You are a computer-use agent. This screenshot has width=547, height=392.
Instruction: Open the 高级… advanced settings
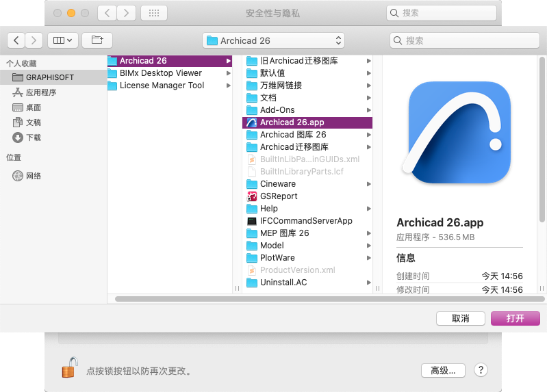pos(443,370)
